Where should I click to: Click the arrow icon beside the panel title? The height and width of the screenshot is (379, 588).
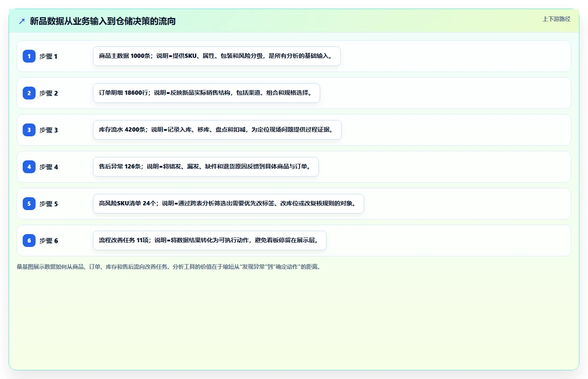(22, 21)
